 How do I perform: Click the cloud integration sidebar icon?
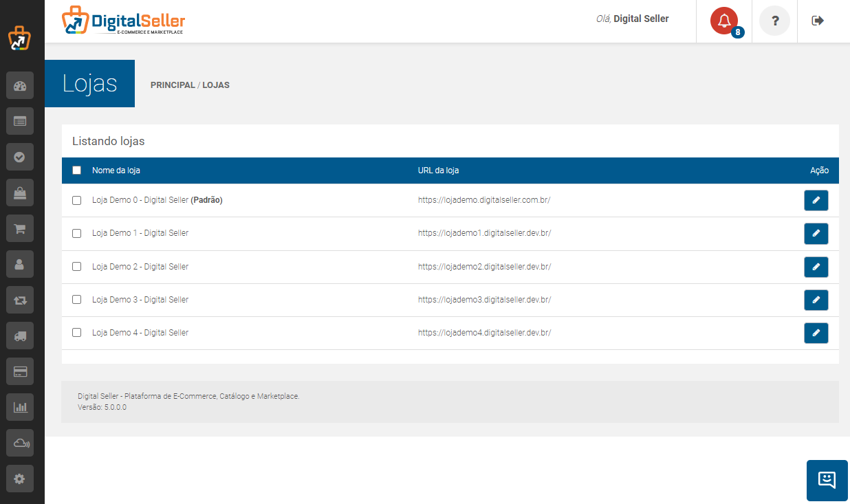coord(19,443)
